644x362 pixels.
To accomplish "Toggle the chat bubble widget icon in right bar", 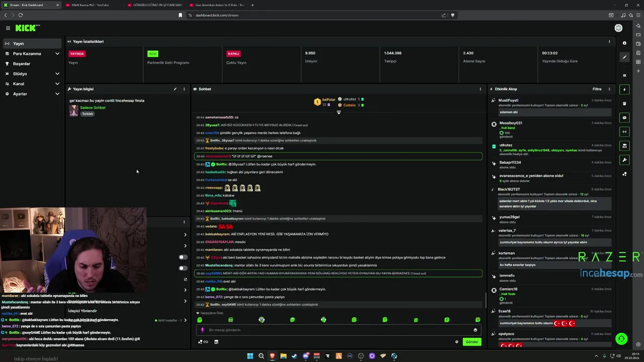I will (624, 118).
